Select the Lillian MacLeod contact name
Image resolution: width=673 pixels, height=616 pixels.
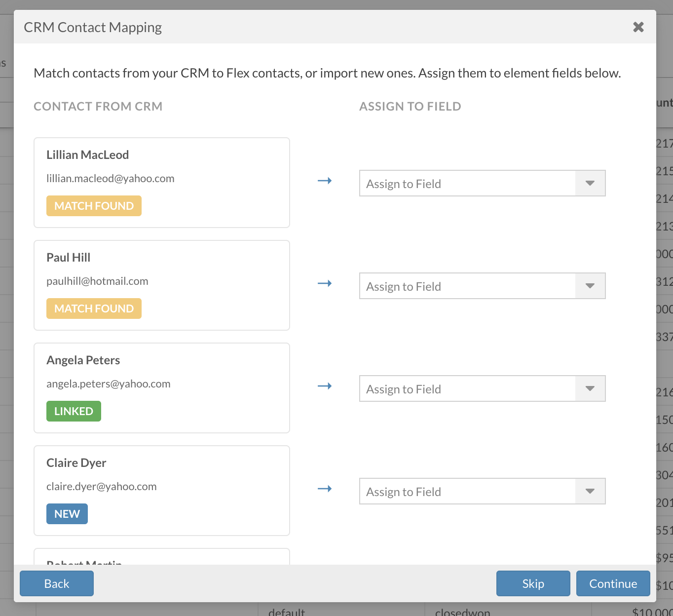(x=87, y=155)
